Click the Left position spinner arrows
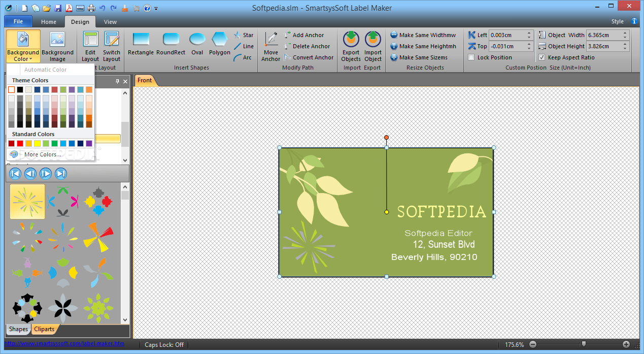This screenshot has height=354, width=644. point(529,35)
